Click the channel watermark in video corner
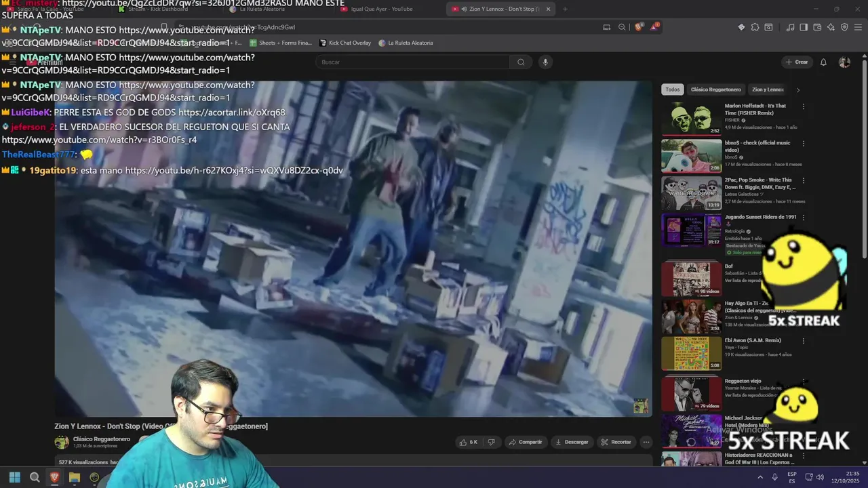 coord(641,406)
